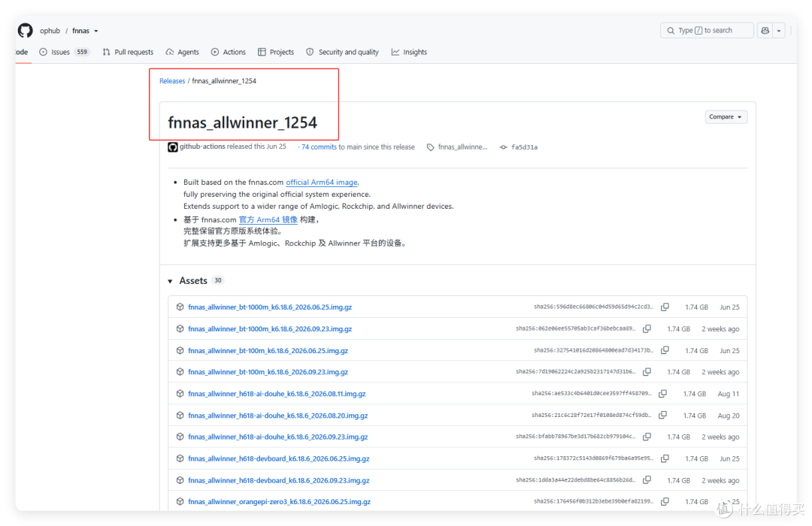This screenshot has height=526, width=812.
Task: Download h618-ai-douhe 2026.09.23 image
Action: [277, 437]
